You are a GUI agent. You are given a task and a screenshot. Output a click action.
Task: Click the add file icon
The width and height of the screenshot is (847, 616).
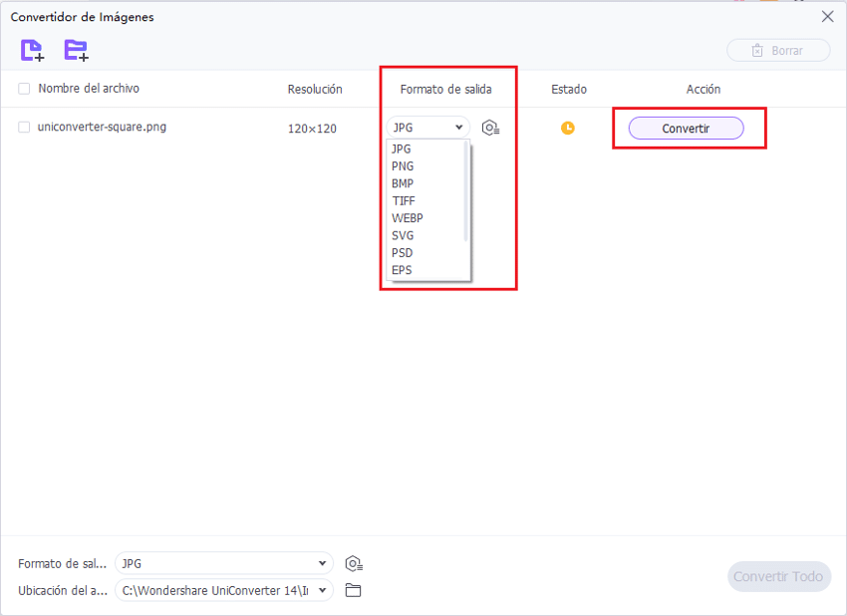pyautogui.click(x=32, y=50)
